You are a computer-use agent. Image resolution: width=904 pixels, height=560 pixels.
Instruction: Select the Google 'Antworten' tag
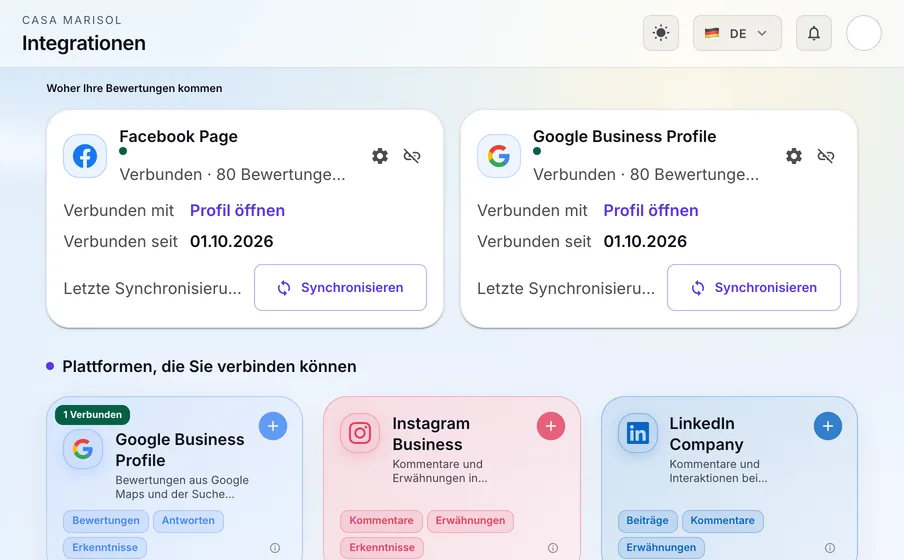[x=188, y=521]
